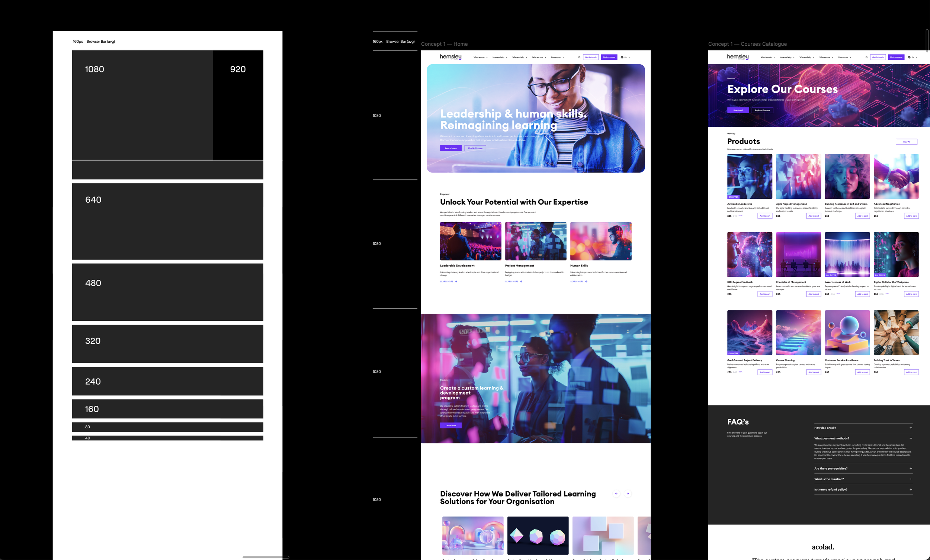
Task: Click horizontal scrollbar at bottom of canvas
Action: click(266, 557)
